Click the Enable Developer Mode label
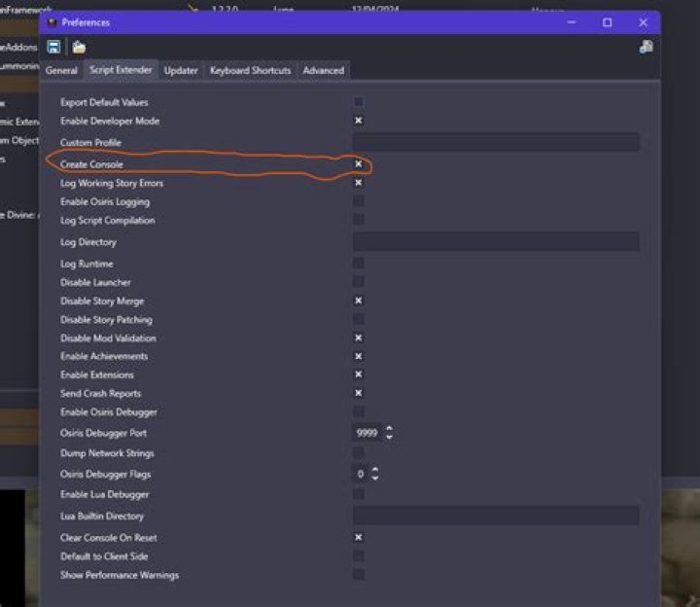This screenshot has width=700, height=607. pos(110,121)
